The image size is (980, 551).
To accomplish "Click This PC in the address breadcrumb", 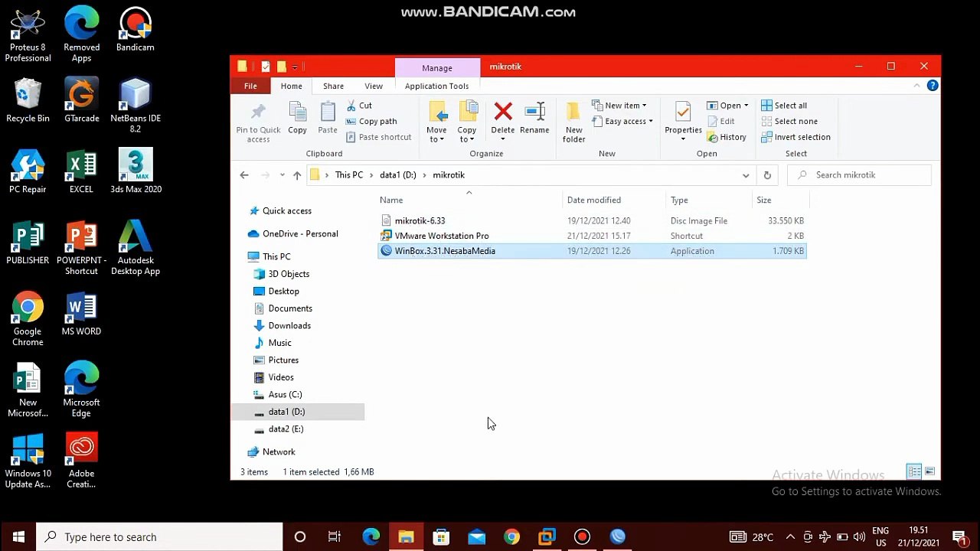I will (x=349, y=175).
